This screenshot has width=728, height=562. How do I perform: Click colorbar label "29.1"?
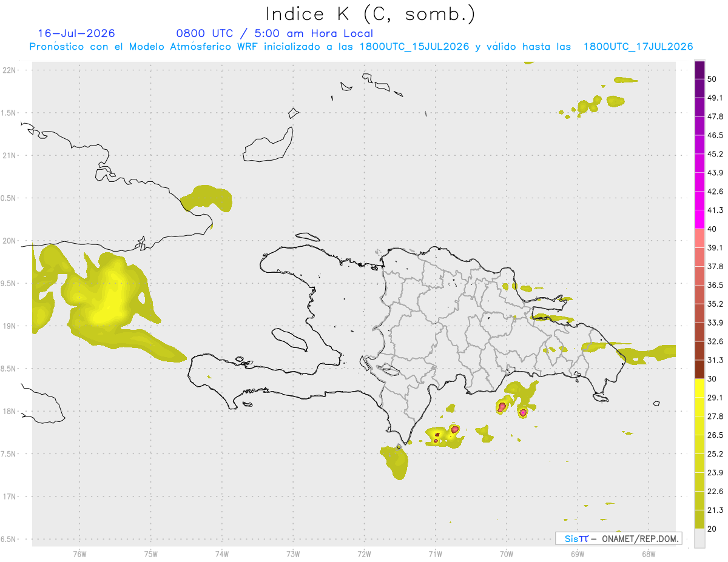715,398
